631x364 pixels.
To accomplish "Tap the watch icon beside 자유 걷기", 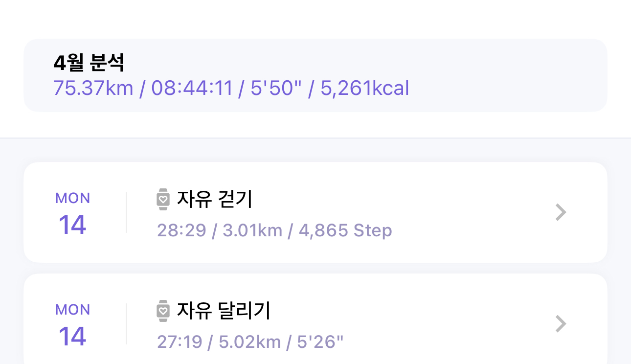I will (163, 199).
